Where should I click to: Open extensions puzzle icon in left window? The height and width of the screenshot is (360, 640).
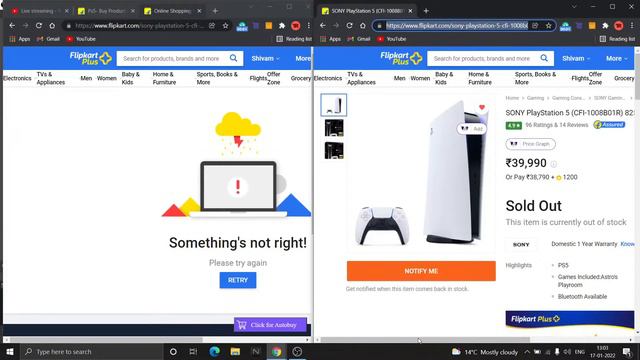282,26
